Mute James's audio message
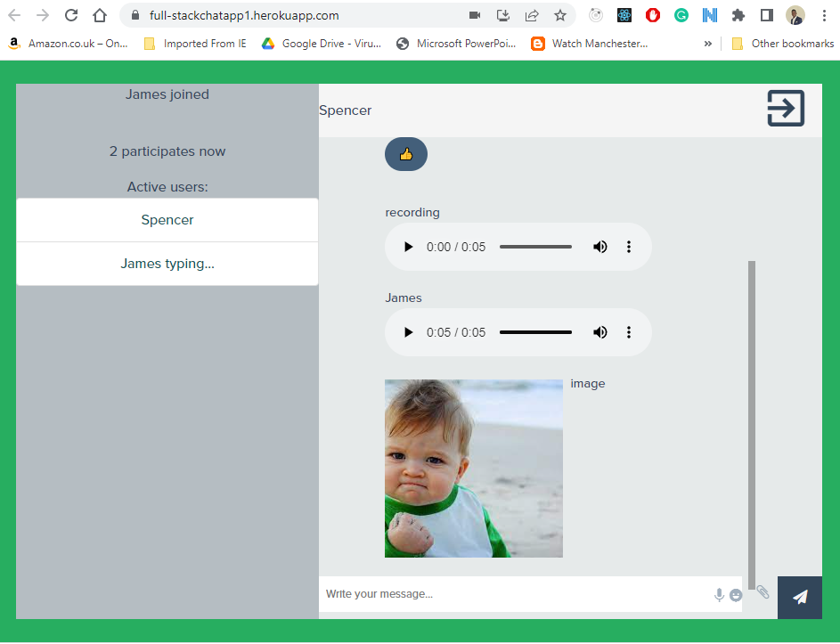The width and height of the screenshot is (840, 644). pos(600,333)
